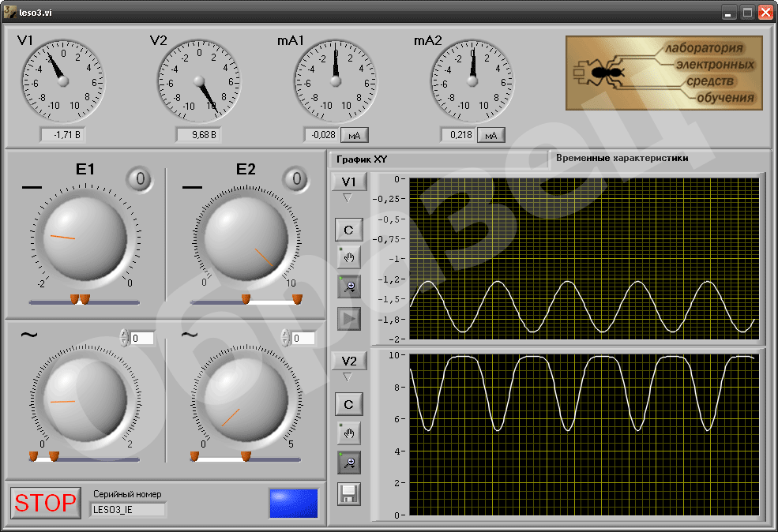
Task: Toggle the mA unit button for mA1
Action: 355,135
